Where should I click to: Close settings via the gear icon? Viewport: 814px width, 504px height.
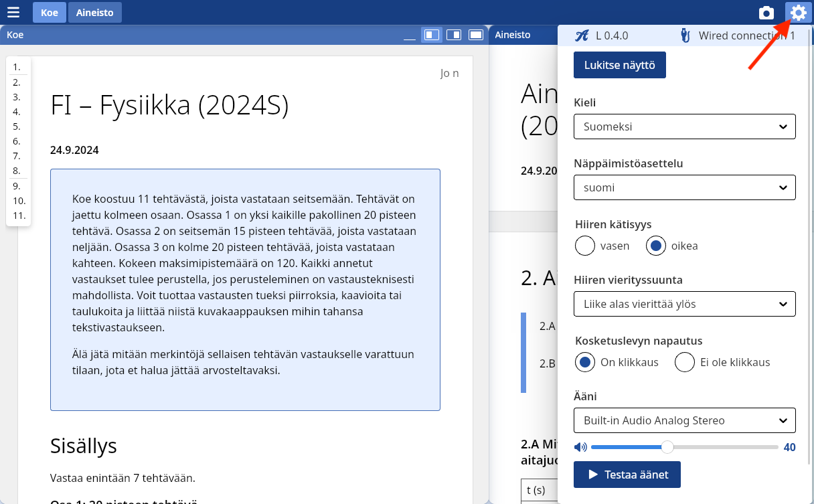point(798,13)
